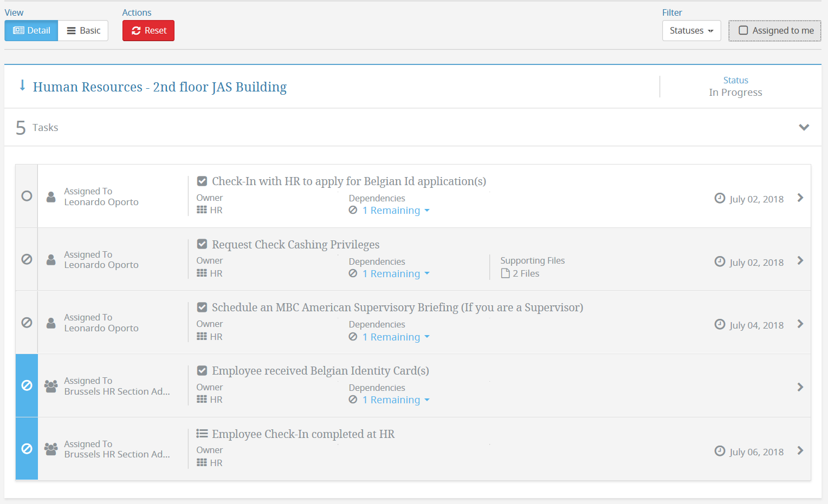
Task: Expand Belgian Identity Card task via right chevron
Action: [800, 387]
